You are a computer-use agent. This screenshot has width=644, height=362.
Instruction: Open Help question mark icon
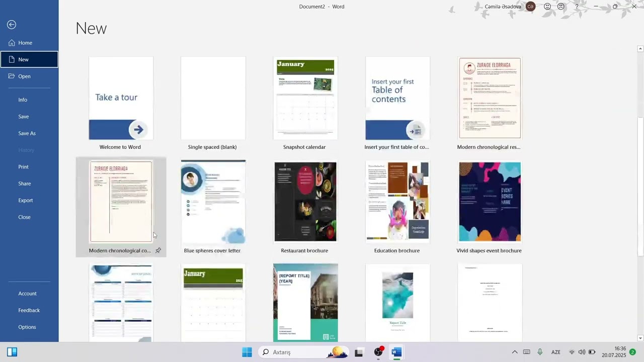[x=577, y=7]
